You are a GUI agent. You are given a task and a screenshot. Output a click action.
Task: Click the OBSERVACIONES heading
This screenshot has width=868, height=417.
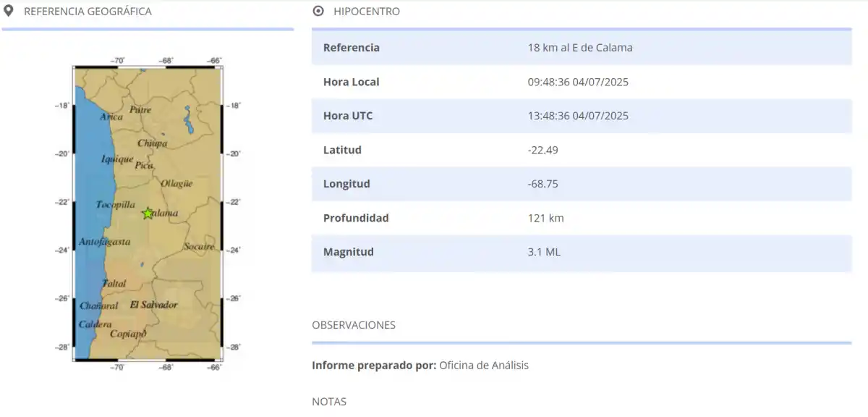[x=353, y=324]
